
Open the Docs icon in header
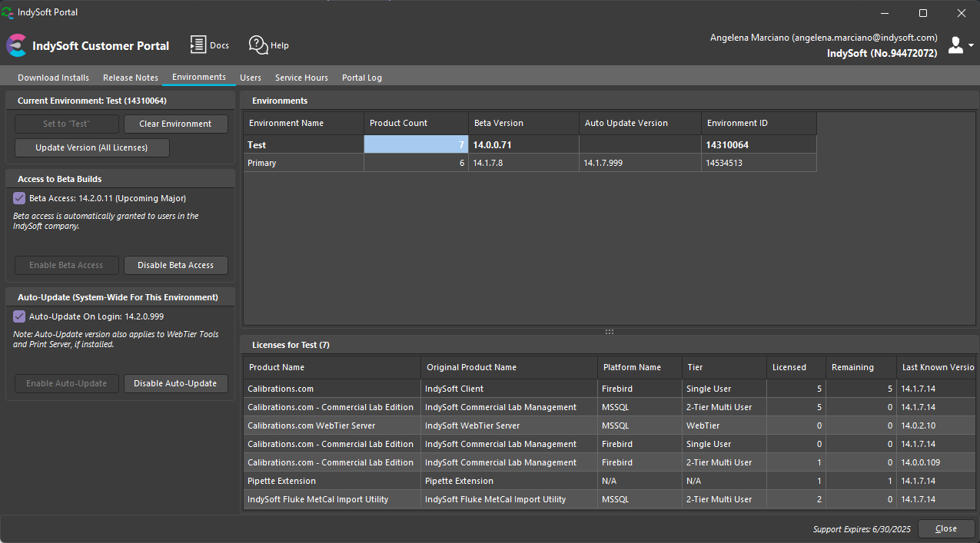(199, 45)
